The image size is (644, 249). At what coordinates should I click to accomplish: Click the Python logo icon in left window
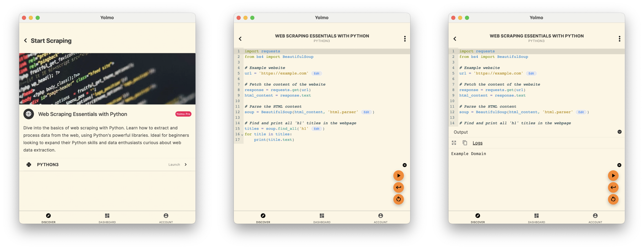[x=29, y=165]
